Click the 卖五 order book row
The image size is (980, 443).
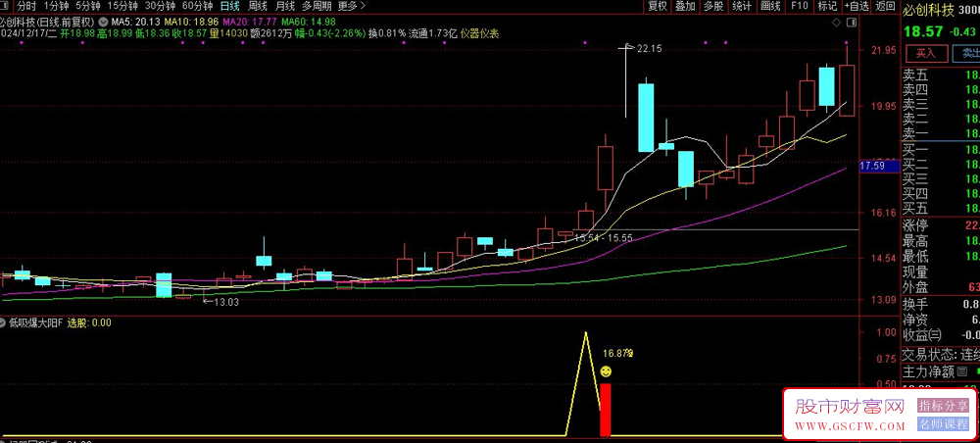[x=940, y=75]
